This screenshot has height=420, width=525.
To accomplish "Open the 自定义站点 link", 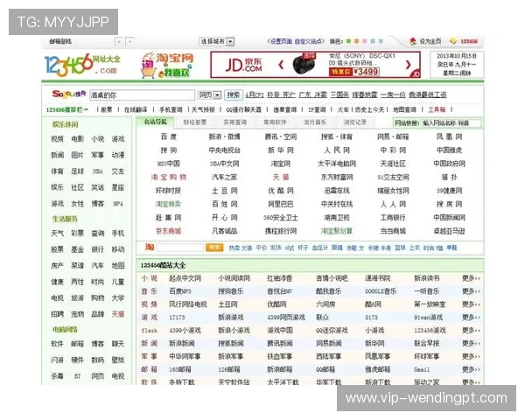I will pos(308,41).
